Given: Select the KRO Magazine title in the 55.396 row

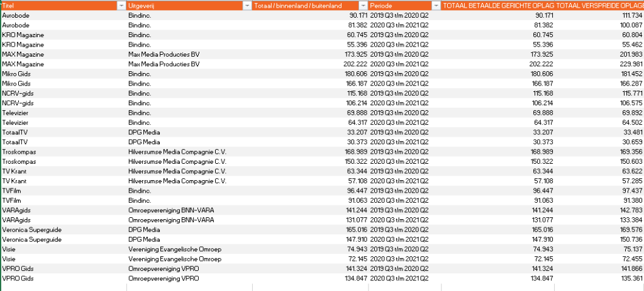Looking at the screenshot, I should click(23, 45).
